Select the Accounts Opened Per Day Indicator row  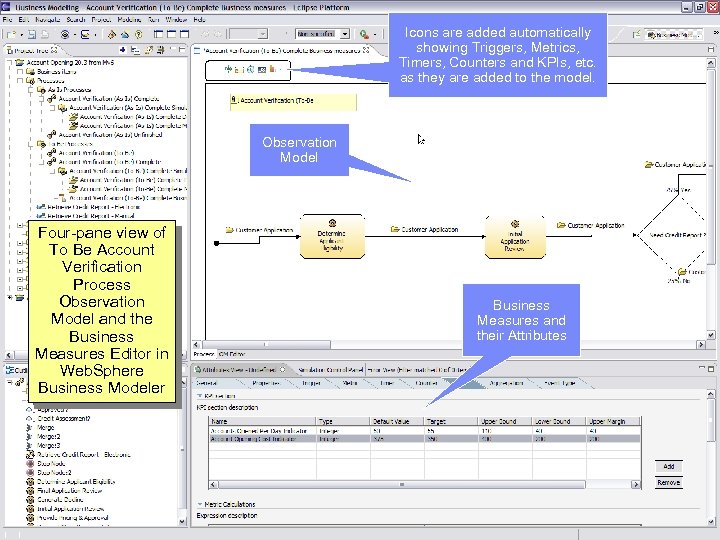[424, 431]
